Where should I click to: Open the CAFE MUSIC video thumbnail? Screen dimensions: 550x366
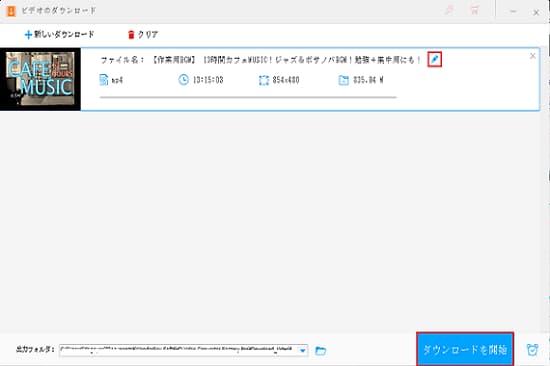point(40,79)
